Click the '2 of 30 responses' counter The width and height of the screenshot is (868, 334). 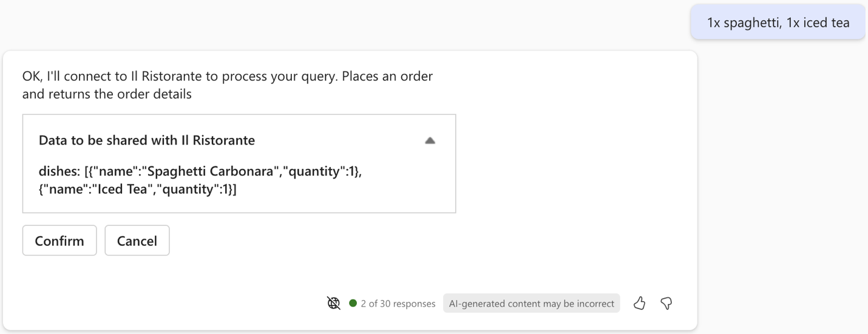(398, 304)
